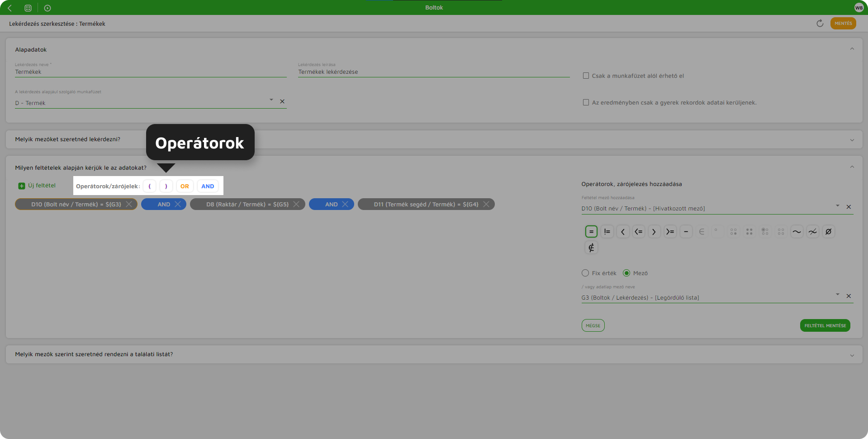Remove the D8 (Raktár / Termék) condition
This screenshot has height=439, width=868.
[296, 204]
